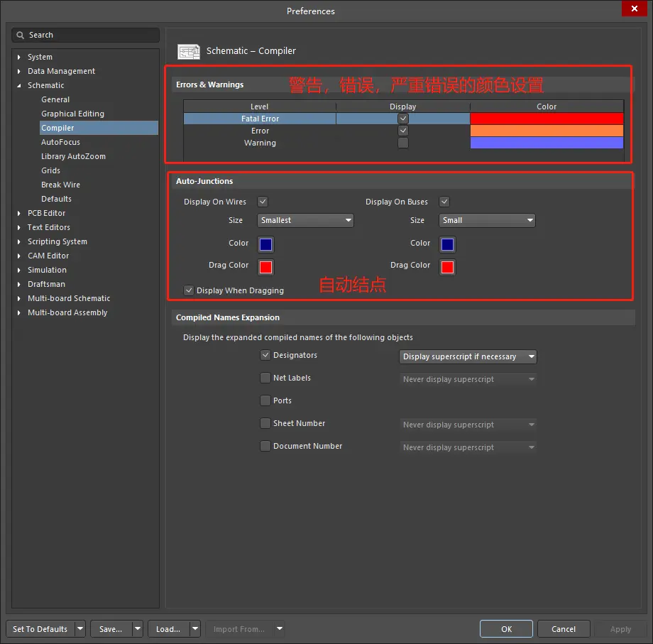The width and height of the screenshot is (653, 644).
Task: Open the buses Size dropdown showing Small
Action: 487,220
